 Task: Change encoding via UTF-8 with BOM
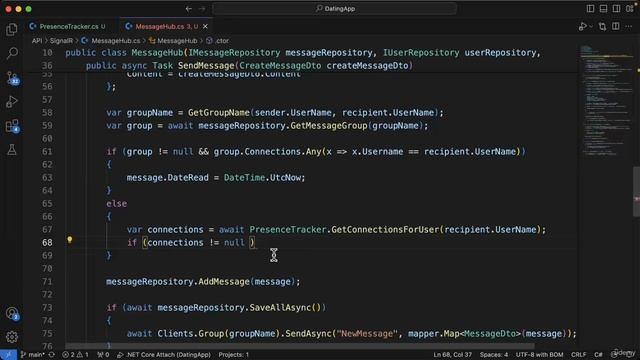pyautogui.click(x=539, y=355)
